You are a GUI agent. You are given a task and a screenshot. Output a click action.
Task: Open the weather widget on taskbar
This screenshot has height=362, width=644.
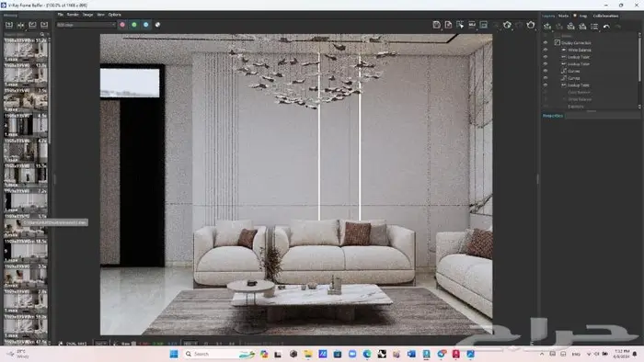pos(18,354)
